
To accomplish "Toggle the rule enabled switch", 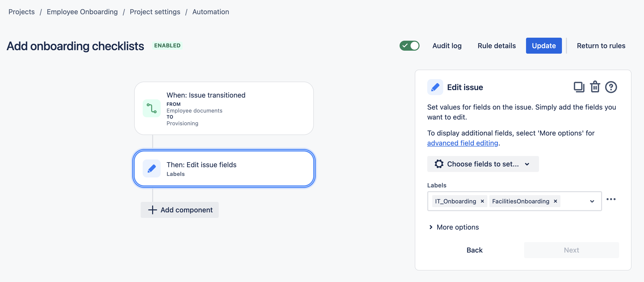I will 409,46.
